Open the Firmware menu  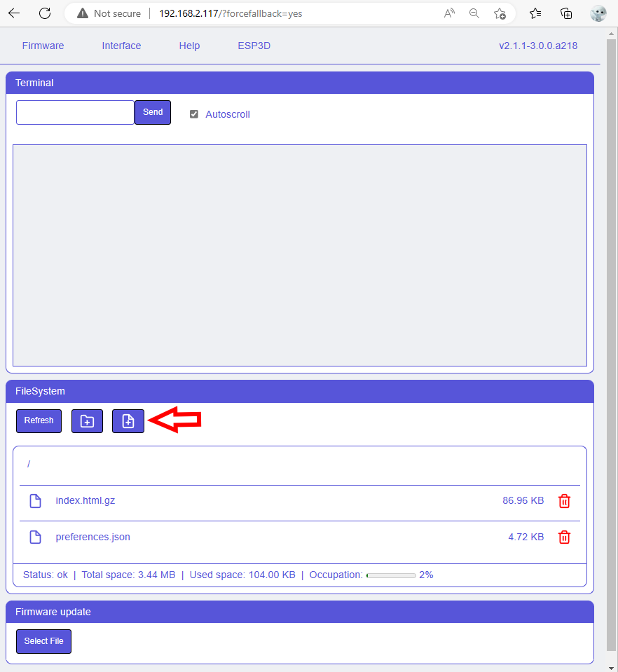(43, 46)
